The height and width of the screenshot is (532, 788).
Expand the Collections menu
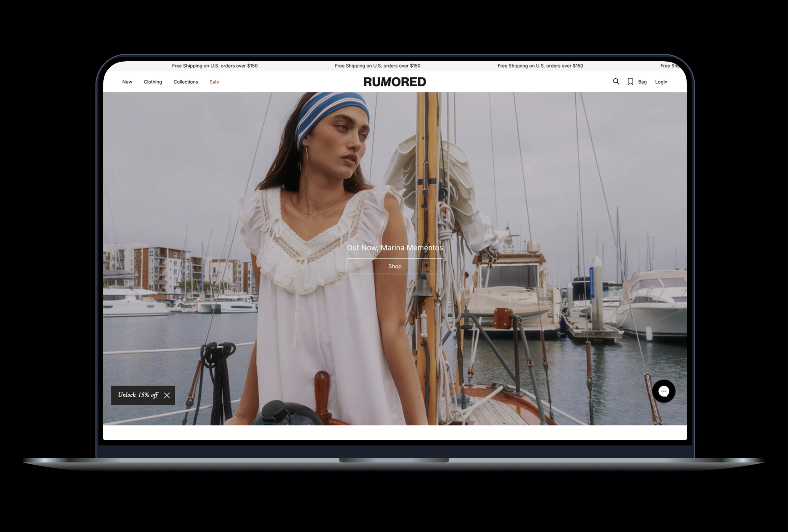pos(185,82)
